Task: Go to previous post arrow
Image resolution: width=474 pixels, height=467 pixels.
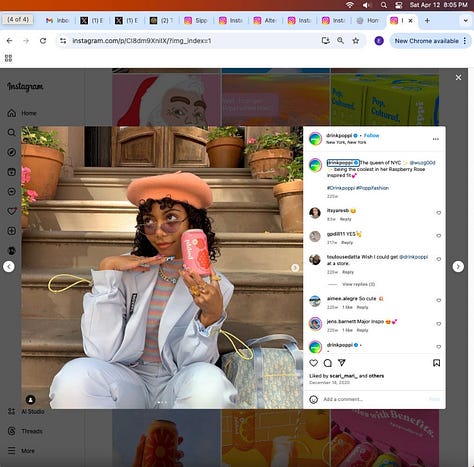Action: [9, 267]
